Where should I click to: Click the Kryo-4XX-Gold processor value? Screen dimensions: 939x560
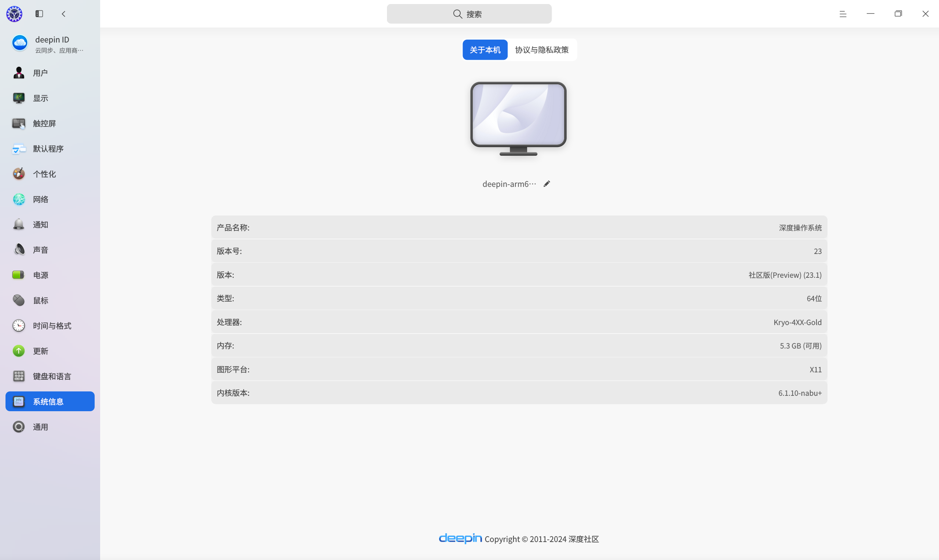coord(797,322)
